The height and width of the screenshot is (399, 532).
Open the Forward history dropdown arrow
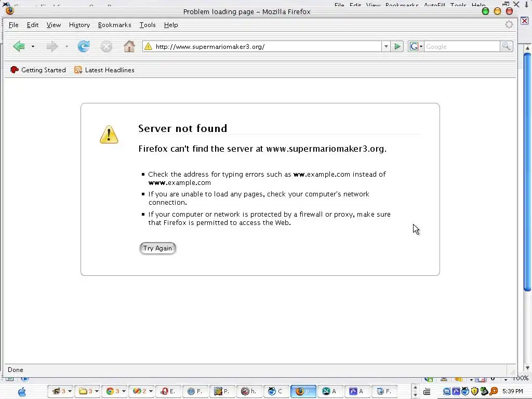(x=66, y=46)
